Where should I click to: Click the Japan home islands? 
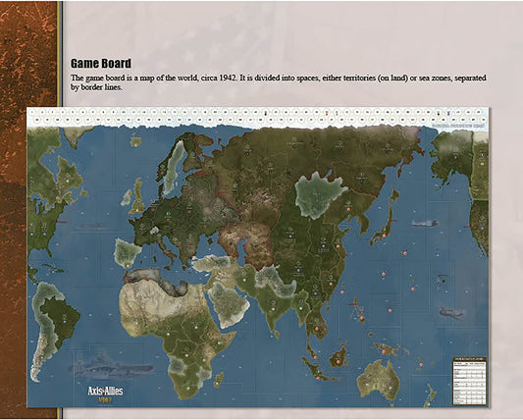click(x=386, y=217)
